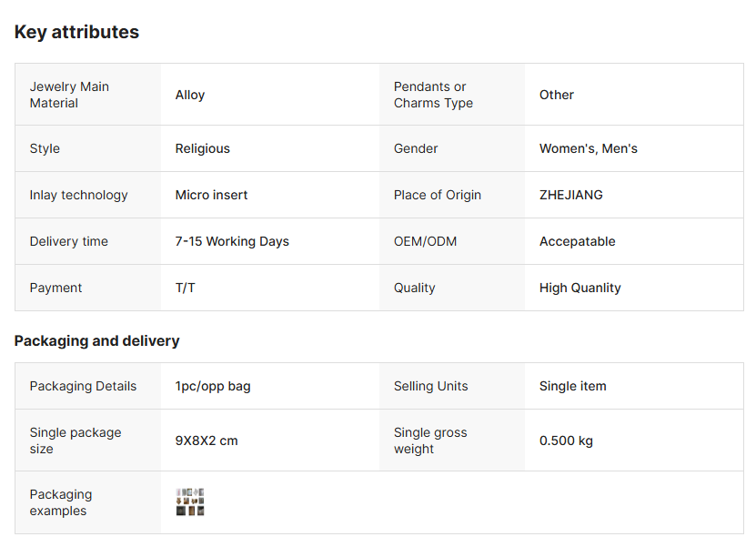This screenshot has height=547, width=756.
Task: Click the Key attributes heading
Action: pos(76,32)
